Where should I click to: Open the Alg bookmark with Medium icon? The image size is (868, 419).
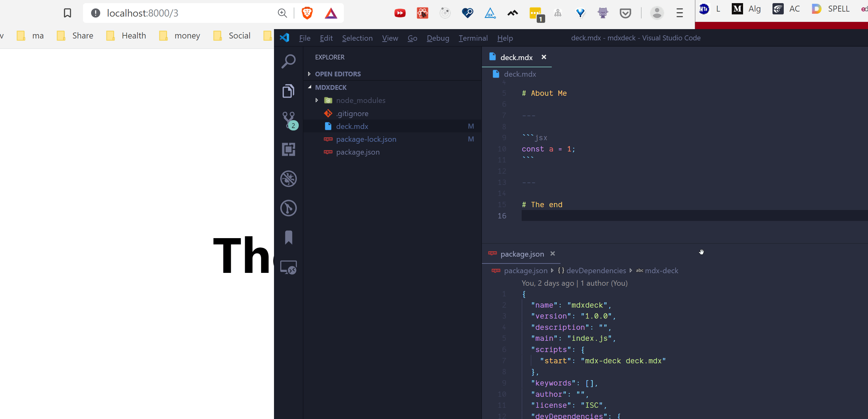tap(746, 9)
